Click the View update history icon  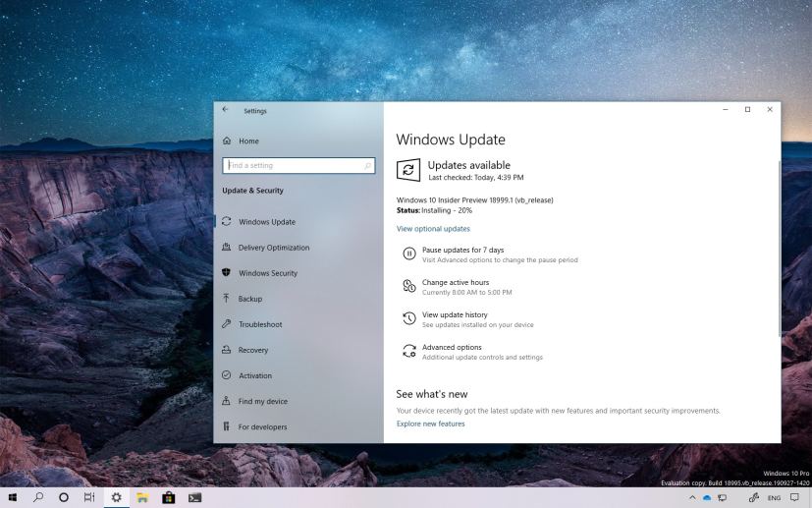point(409,318)
